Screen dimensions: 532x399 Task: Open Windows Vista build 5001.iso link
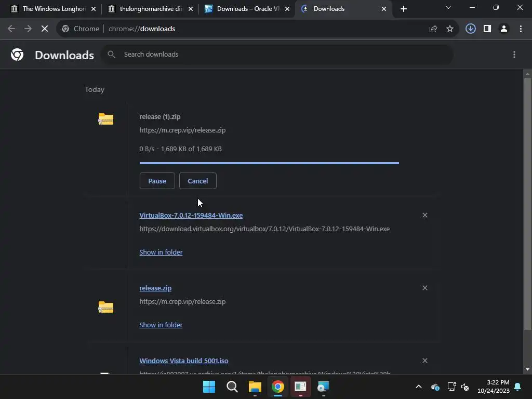click(183, 361)
